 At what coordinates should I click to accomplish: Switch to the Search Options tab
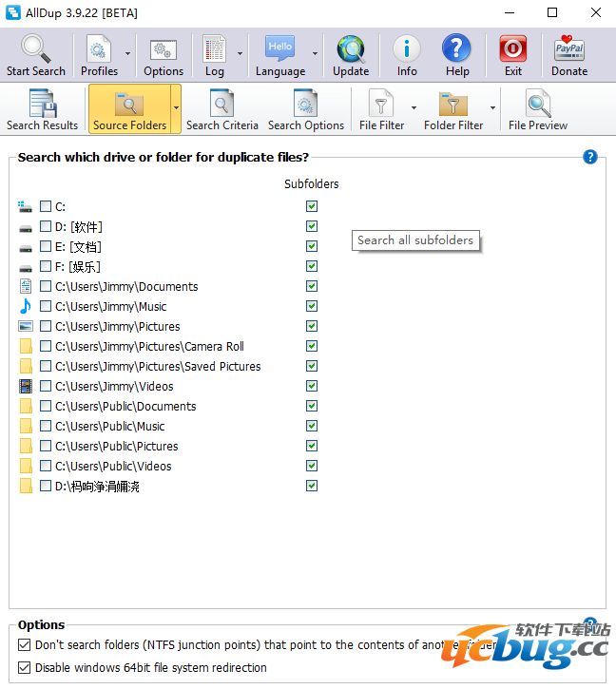click(x=305, y=110)
